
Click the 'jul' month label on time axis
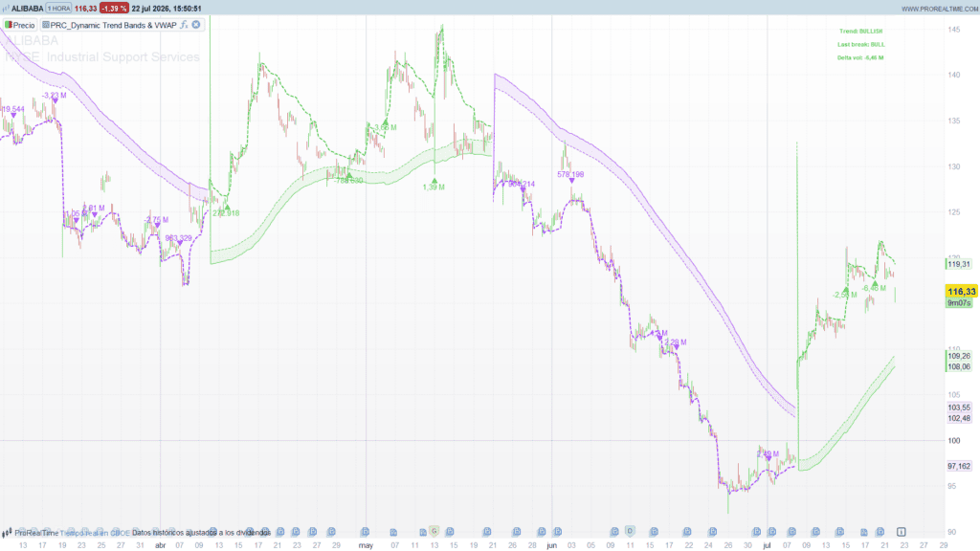pyautogui.click(x=767, y=545)
